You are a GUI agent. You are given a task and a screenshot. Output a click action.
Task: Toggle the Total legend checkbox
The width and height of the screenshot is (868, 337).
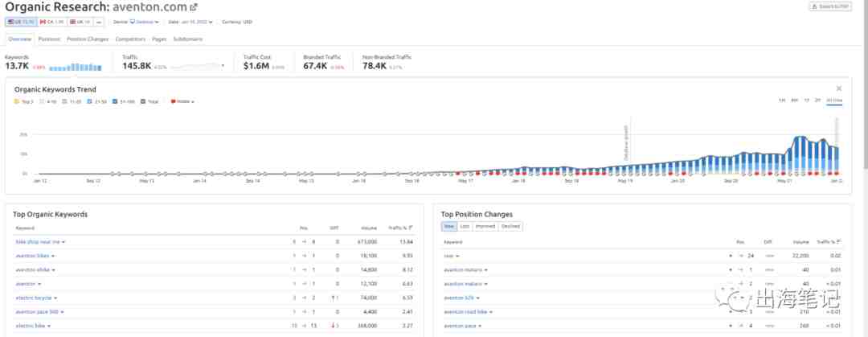point(143,101)
